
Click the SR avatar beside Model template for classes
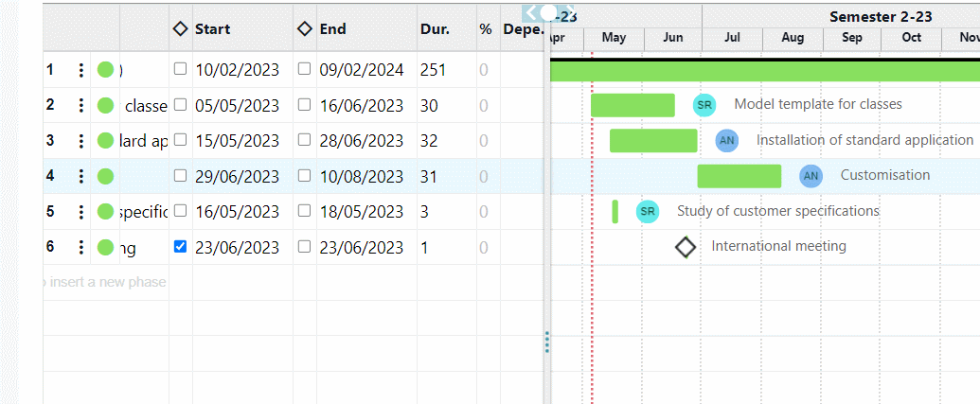tap(704, 105)
